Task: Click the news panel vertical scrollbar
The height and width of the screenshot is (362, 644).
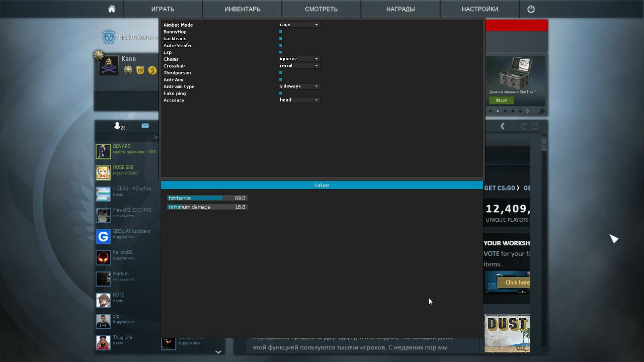Action: pyautogui.click(x=544, y=244)
